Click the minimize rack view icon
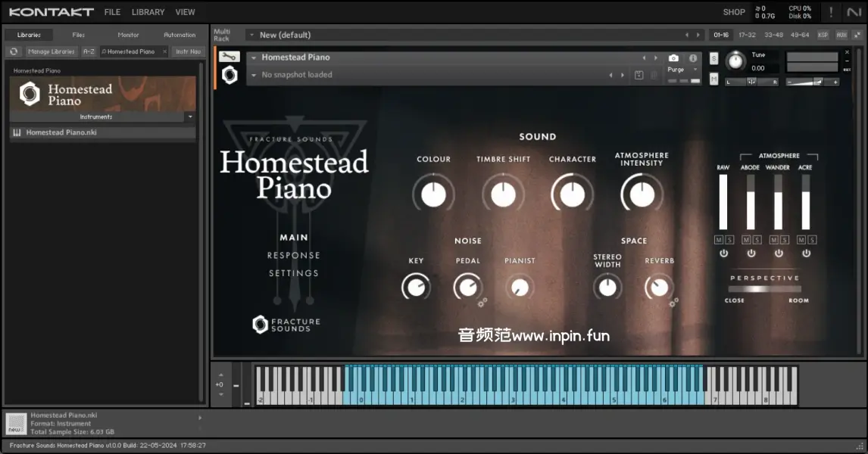Viewport: 868px width, 454px height. (857, 35)
